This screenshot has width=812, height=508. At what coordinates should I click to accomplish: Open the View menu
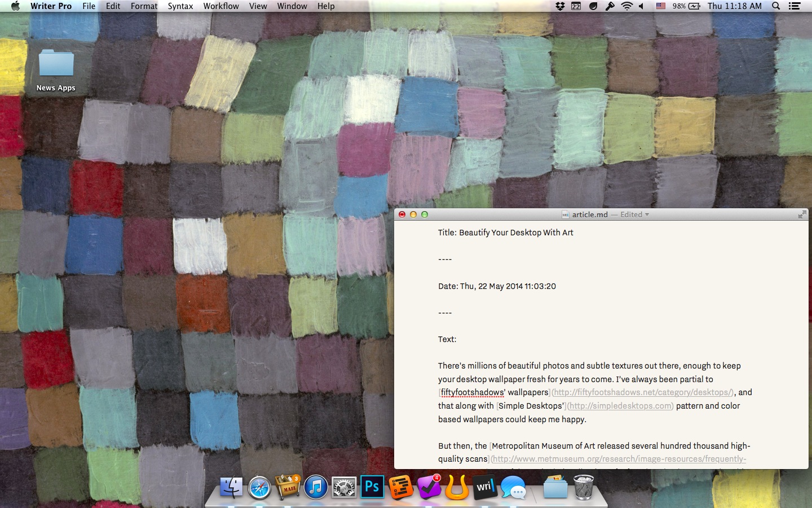point(258,6)
